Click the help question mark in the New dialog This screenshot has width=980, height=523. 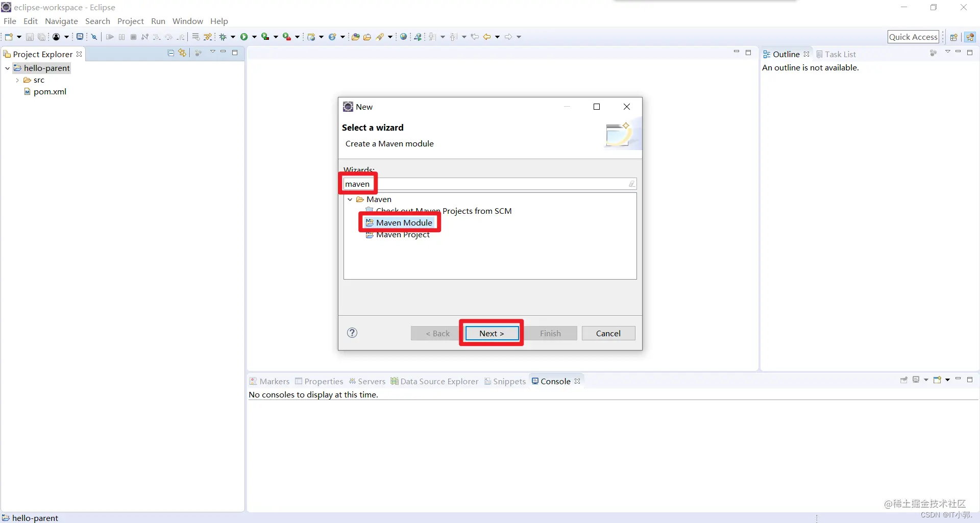(x=352, y=333)
